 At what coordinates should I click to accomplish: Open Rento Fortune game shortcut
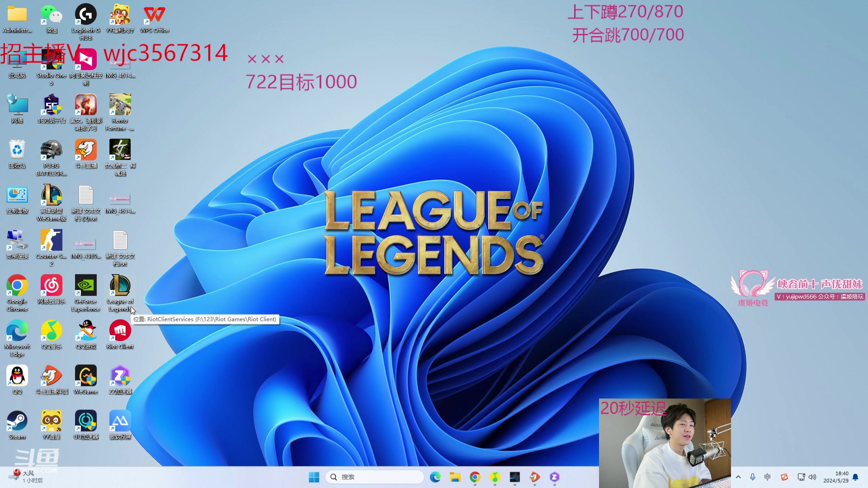[120, 112]
